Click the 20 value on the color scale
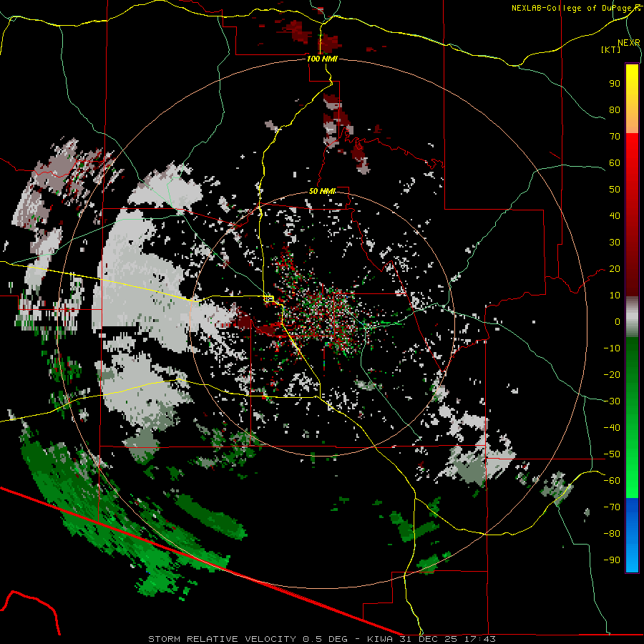This screenshot has height=644, width=644. [x=615, y=269]
